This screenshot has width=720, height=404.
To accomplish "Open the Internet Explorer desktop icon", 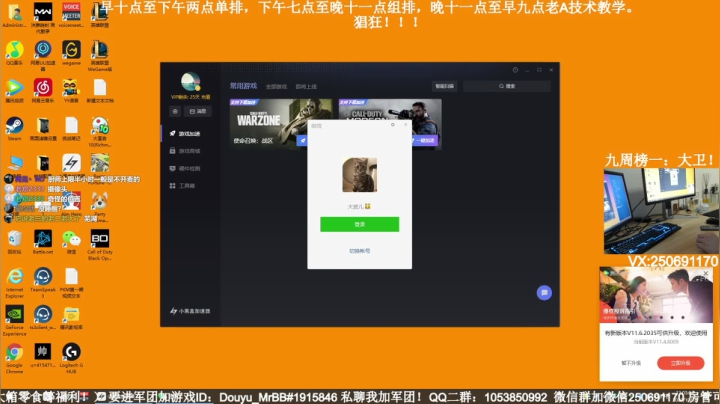I will click(14, 283).
